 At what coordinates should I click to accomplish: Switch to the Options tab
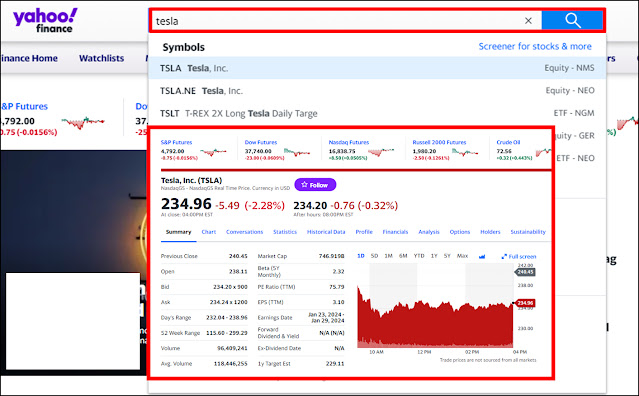pyautogui.click(x=460, y=232)
